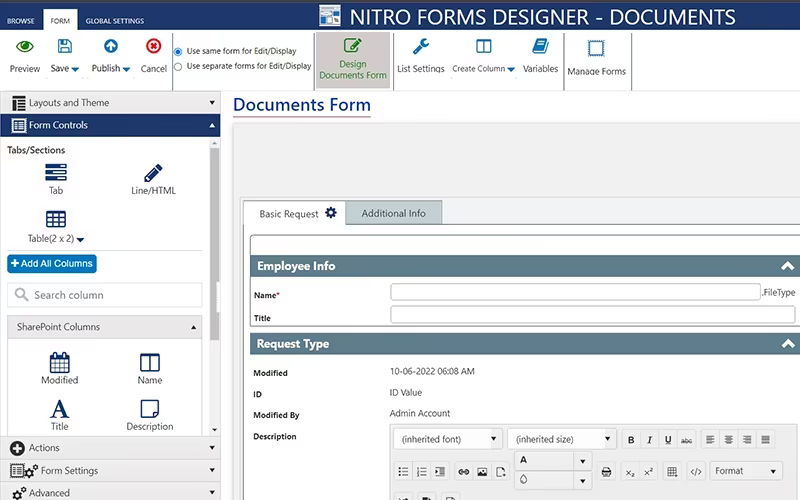
Task: Collapse the Form Controls panel
Action: (x=110, y=125)
